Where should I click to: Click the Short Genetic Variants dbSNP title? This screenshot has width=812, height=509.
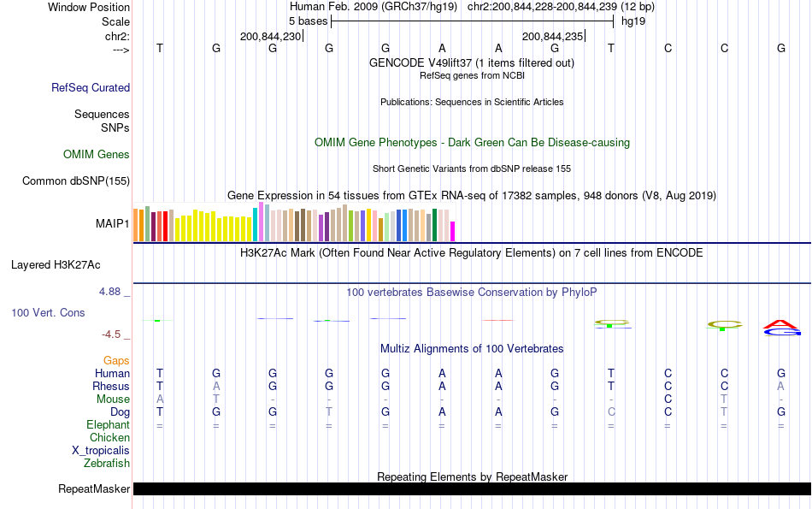[x=472, y=169]
